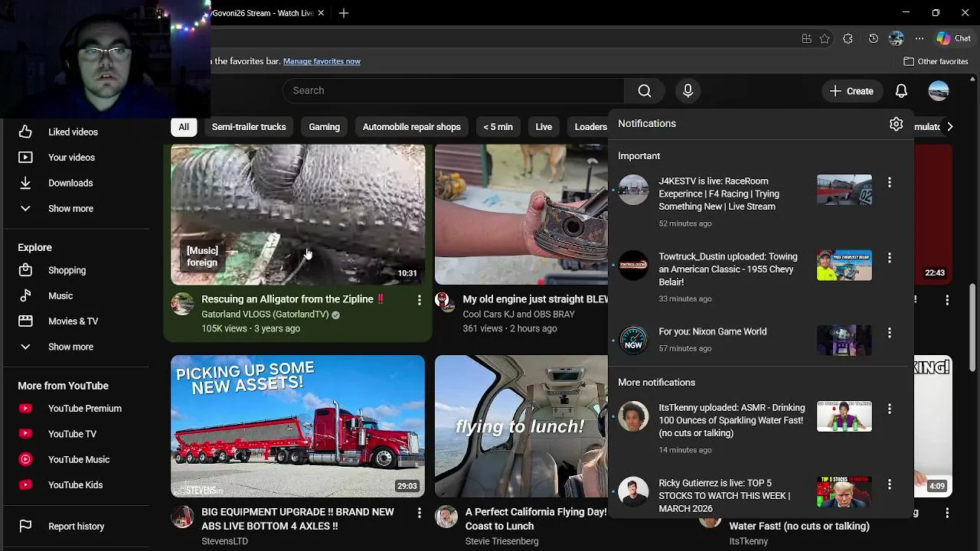Open Liked videos from sidebar
Image resolution: width=980 pixels, height=551 pixels.
[73, 132]
